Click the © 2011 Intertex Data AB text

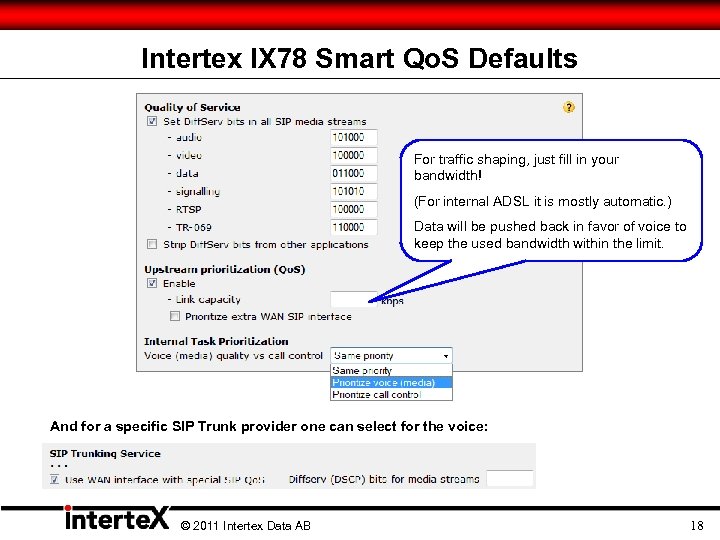[246, 526]
